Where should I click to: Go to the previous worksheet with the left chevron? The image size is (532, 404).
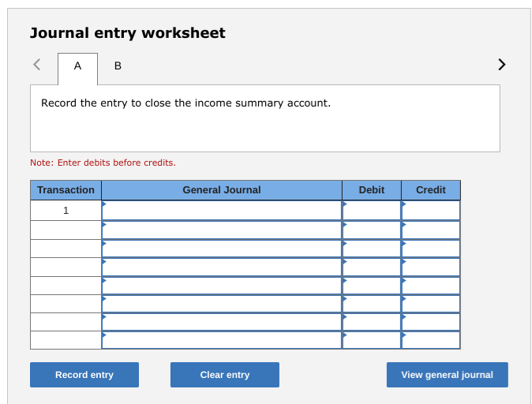37,65
